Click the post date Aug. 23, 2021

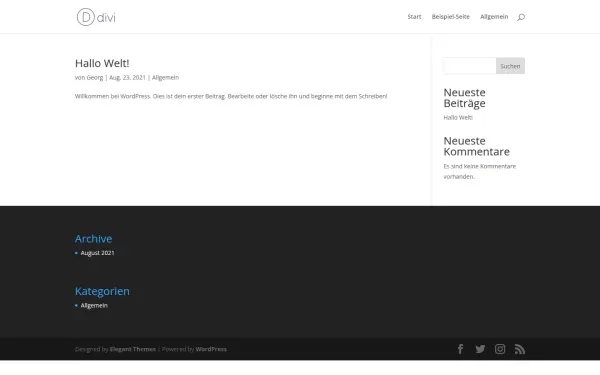tap(127, 77)
